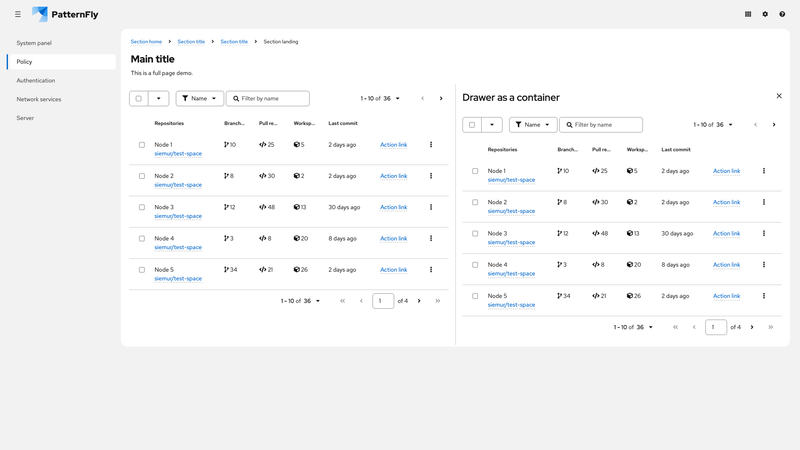
Task: Open kebab menu for Node 3 in drawer table
Action: [x=764, y=233]
